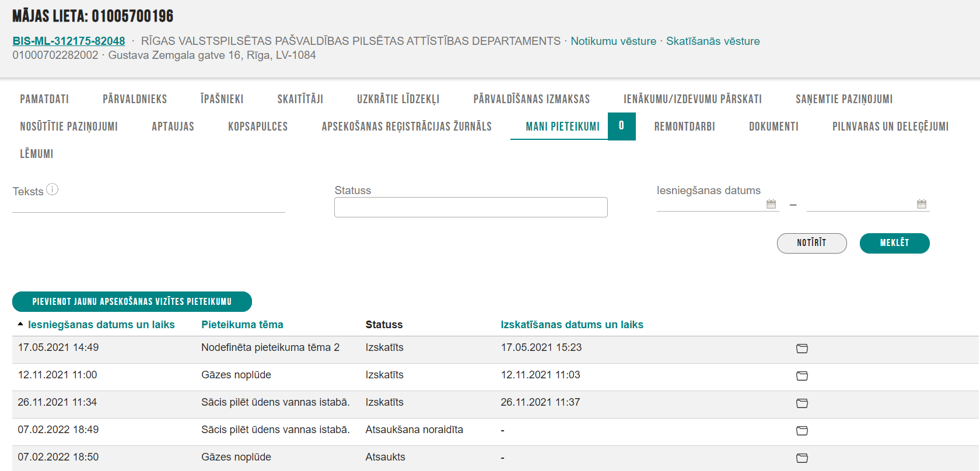This screenshot has height=471, width=980.
Task: Select 'Gāzes noplūde' in 12.11.2021 row
Action: tap(236, 375)
